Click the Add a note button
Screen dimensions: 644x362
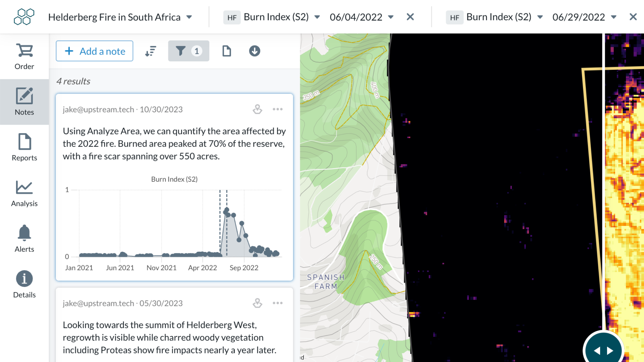(95, 51)
